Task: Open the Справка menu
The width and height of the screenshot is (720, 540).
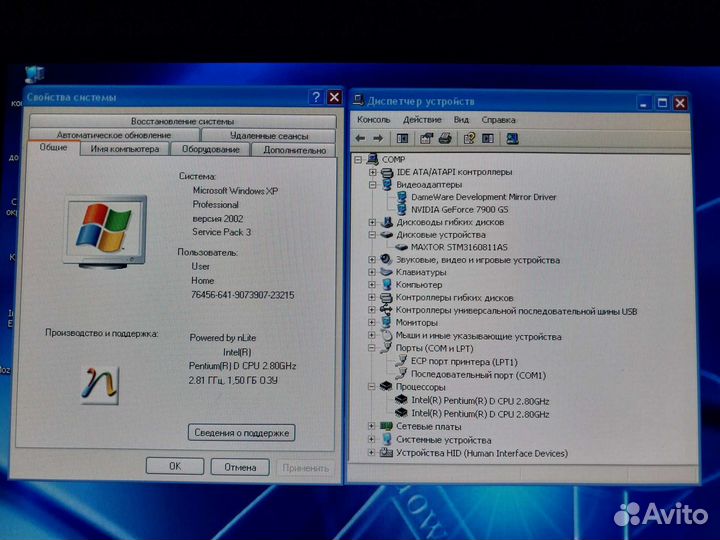Action: pos(498,120)
